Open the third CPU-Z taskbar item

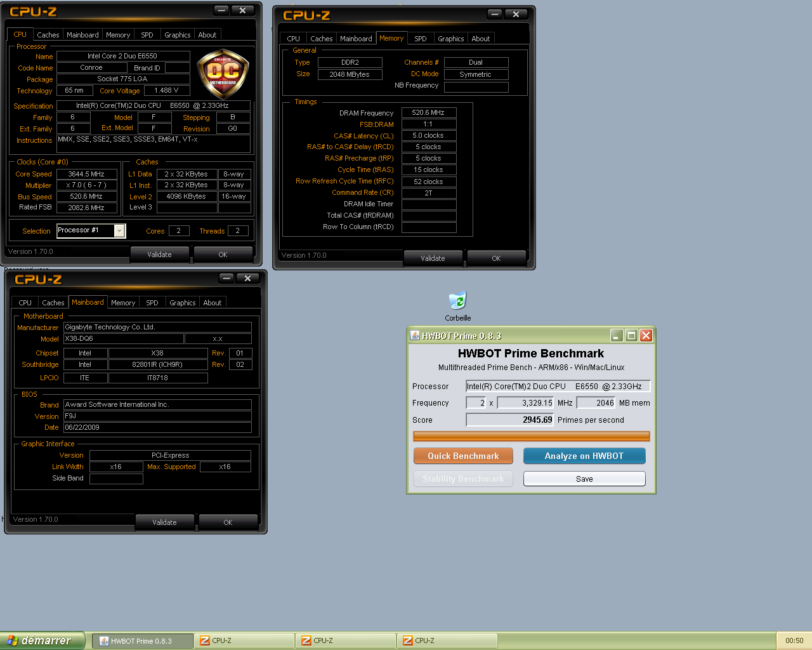point(447,640)
